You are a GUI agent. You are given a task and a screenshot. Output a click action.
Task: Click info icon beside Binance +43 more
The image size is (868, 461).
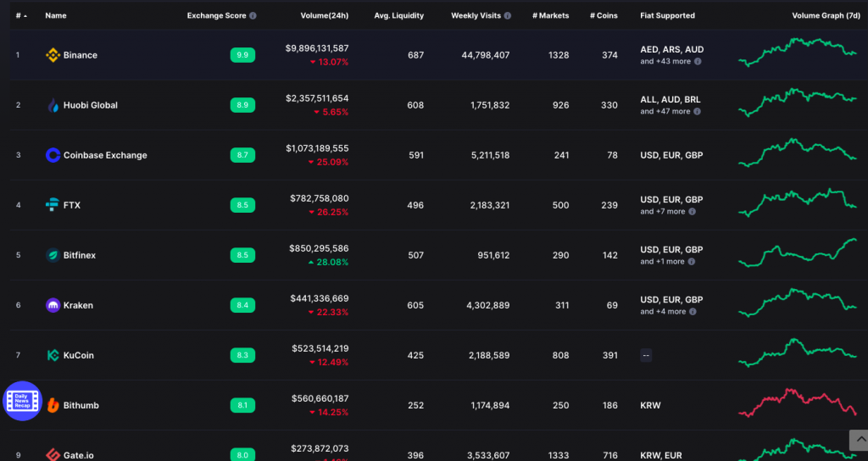698,61
